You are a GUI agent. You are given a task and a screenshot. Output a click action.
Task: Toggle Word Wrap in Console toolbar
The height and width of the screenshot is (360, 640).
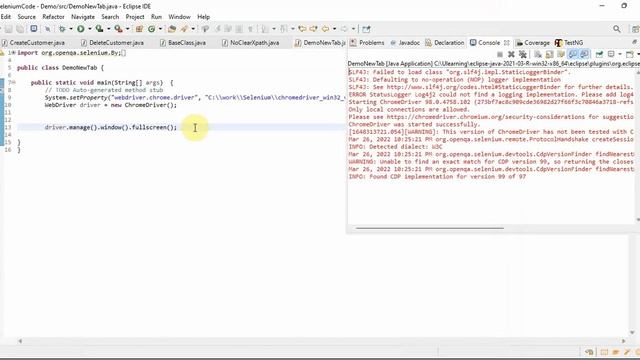[x=561, y=54]
